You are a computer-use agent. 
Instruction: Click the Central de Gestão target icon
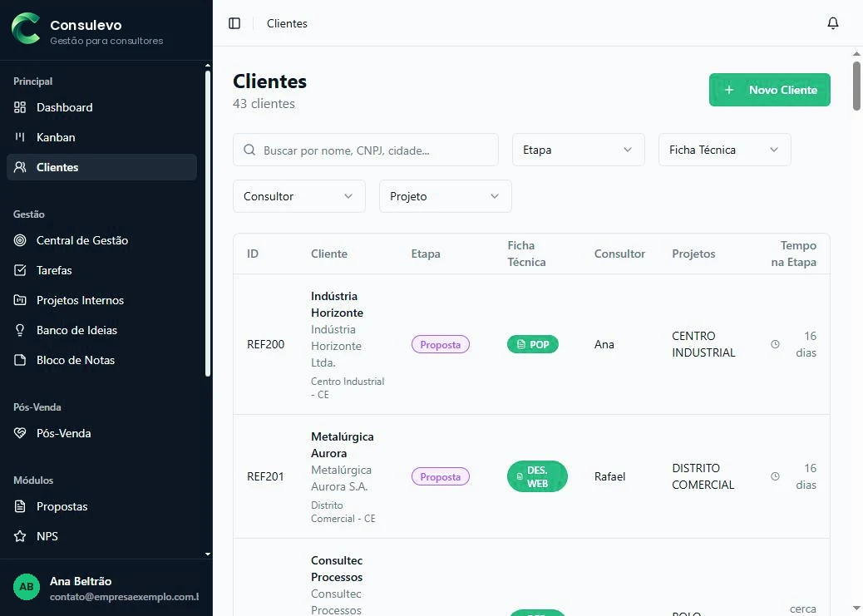[x=20, y=240]
